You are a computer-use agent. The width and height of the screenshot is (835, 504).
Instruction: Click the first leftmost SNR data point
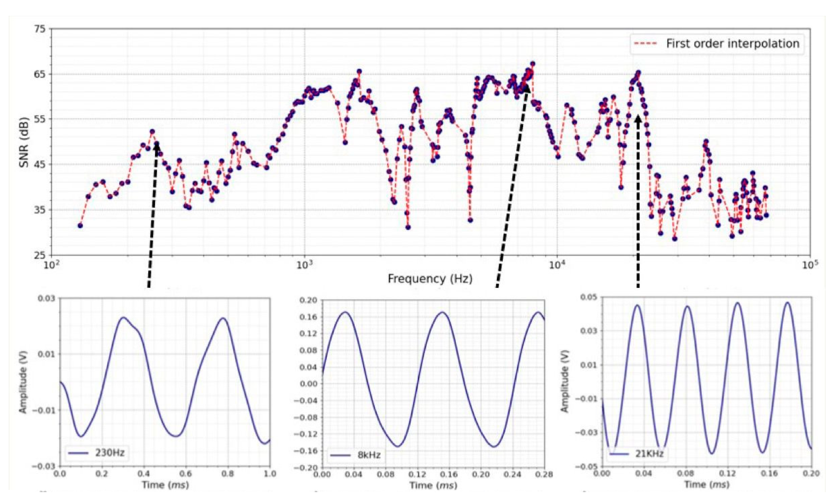pos(80,225)
